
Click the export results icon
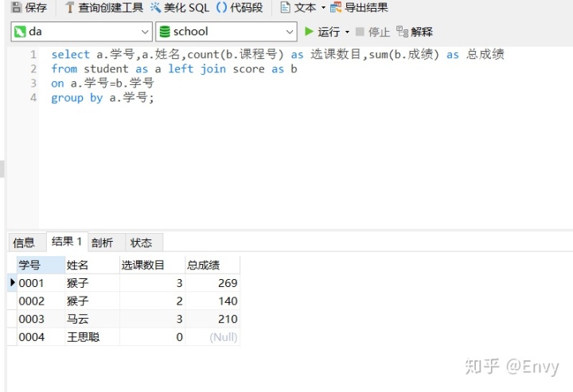(336, 7)
